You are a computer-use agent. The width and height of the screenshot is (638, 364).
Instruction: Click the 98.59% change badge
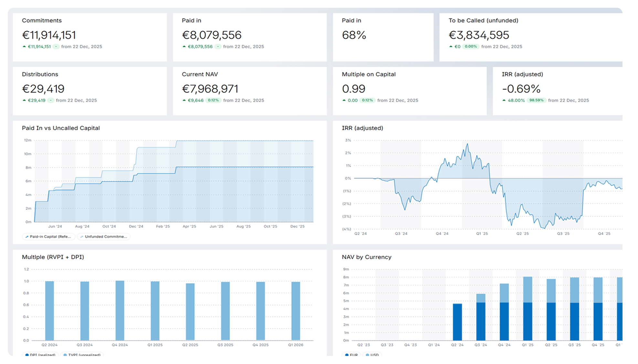click(x=537, y=100)
